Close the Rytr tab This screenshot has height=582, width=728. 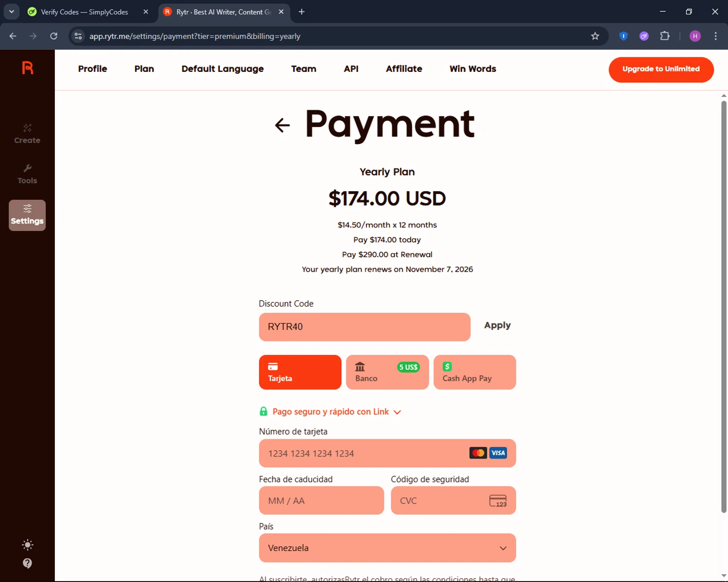281,12
